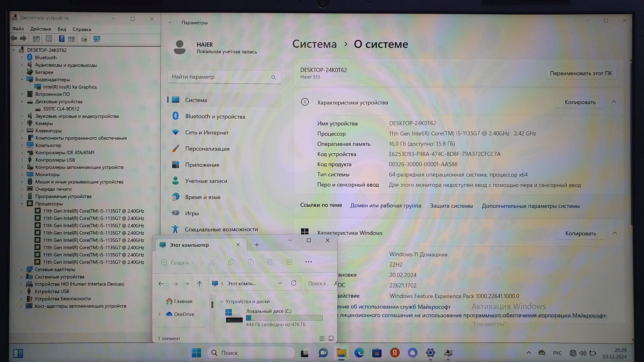
Task: Click Переименовать этот ПК button
Action: point(581,73)
